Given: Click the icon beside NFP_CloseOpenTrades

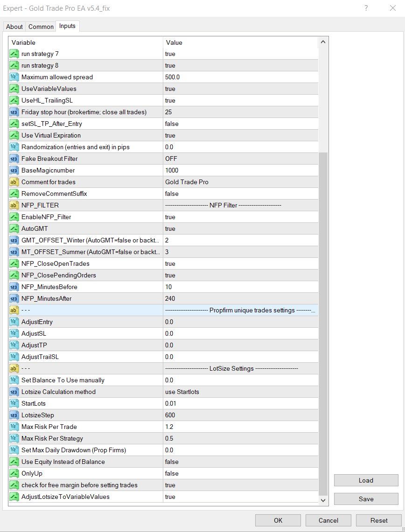Looking at the screenshot, I should 14,263.
